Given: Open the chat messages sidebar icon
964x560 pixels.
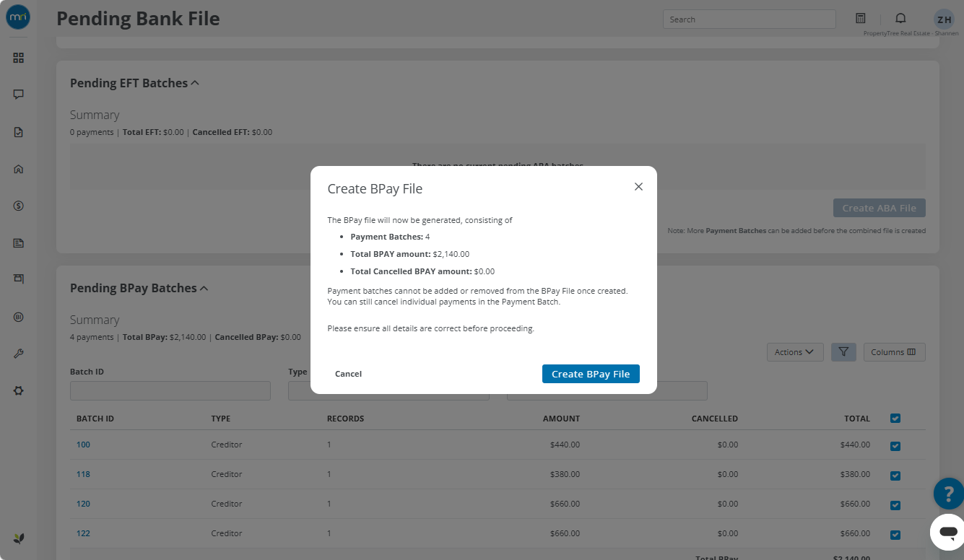Looking at the screenshot, I should (19, 95).
